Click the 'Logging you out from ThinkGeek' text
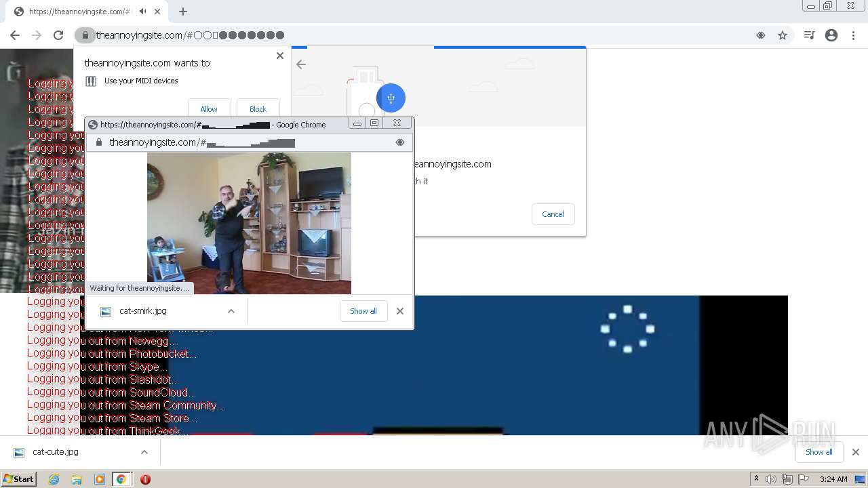Image resolution: width=868 pixels, height=488 pixels. [107, 430]
